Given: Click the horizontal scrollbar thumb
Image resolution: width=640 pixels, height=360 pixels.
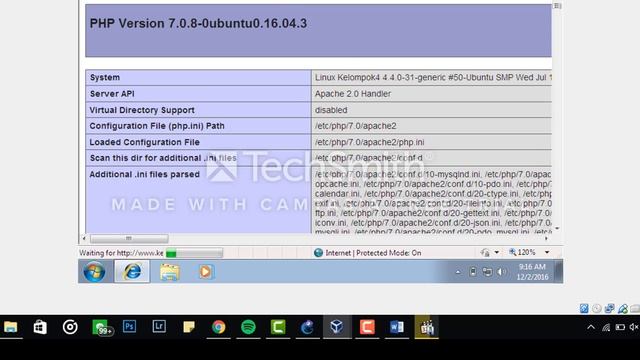Looking at the screenshot, I should [129, 238].
